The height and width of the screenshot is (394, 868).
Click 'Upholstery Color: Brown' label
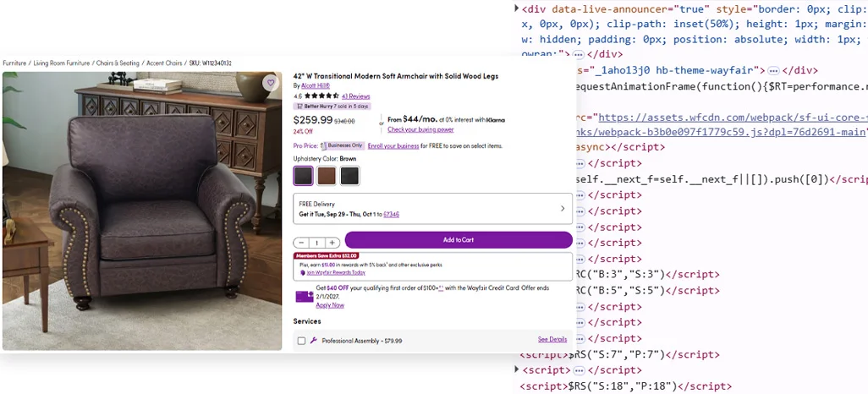pyautogui.click(x=325, y=158)
